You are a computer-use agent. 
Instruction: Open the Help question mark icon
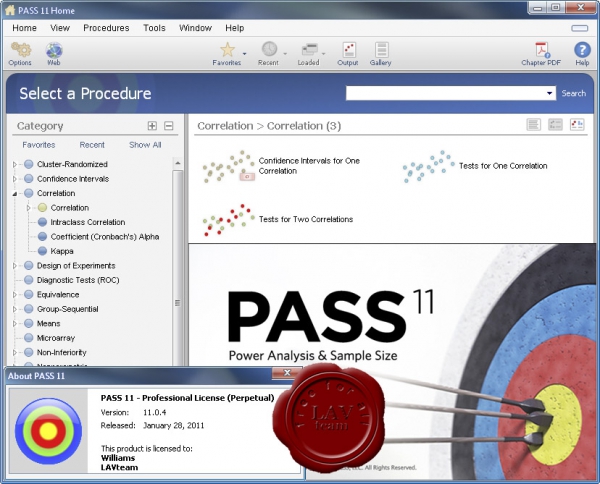tap(582, 50)
